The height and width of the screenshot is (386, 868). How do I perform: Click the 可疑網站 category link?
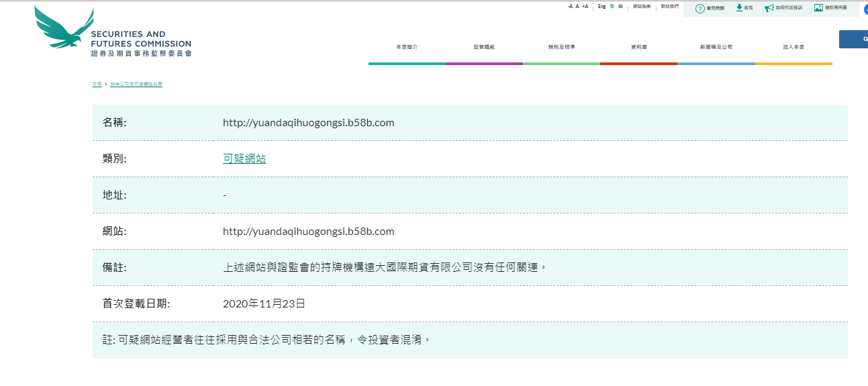click(x=244, y=159)
